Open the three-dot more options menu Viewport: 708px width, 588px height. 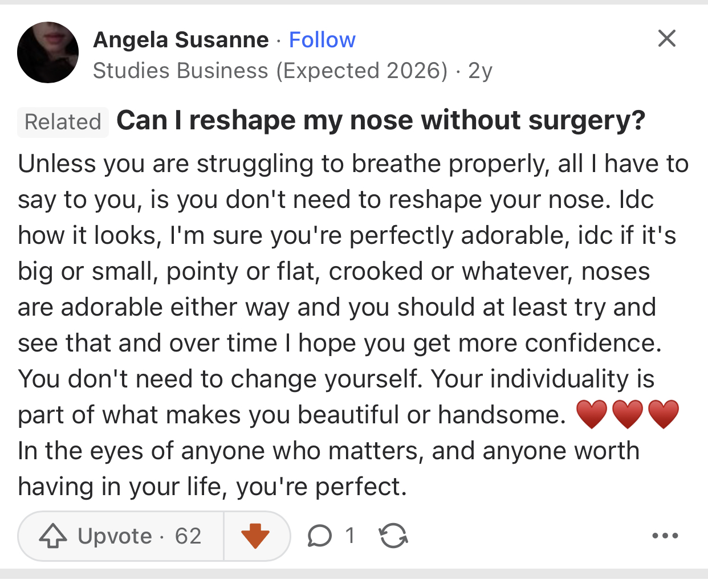tap(665, 536)
